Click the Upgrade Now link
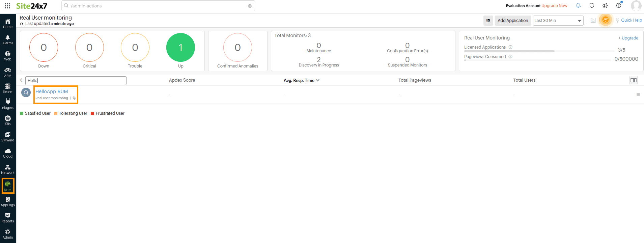644x243 pixels. [x=554, y=6]
